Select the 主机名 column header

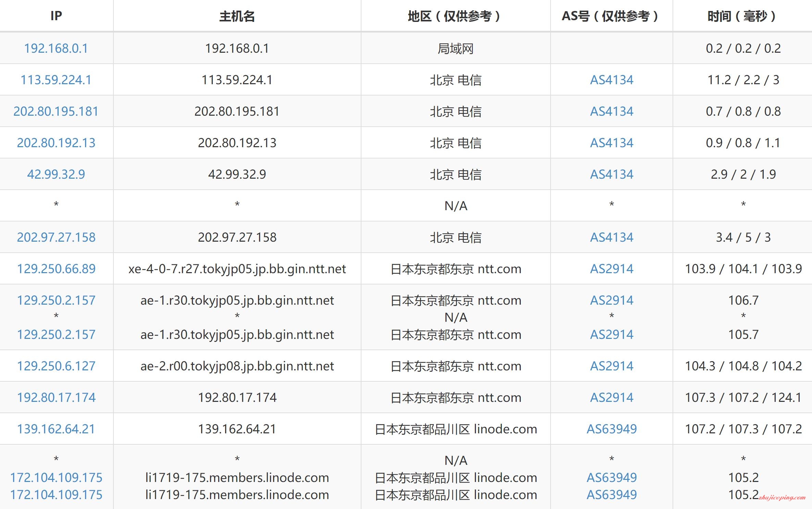237,16
